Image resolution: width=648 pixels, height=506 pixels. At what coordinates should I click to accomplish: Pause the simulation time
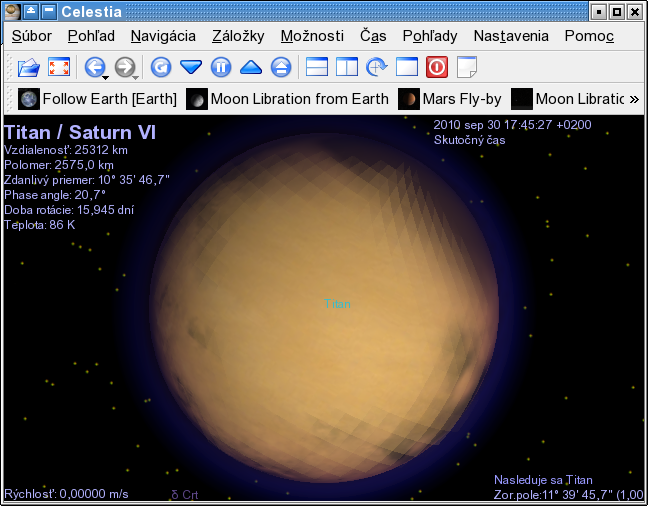click(221, 68)
